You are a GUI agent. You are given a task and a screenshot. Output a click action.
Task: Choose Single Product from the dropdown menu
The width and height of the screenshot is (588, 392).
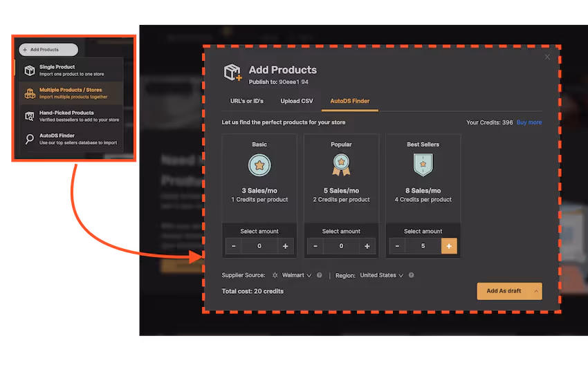coord(71,70)
